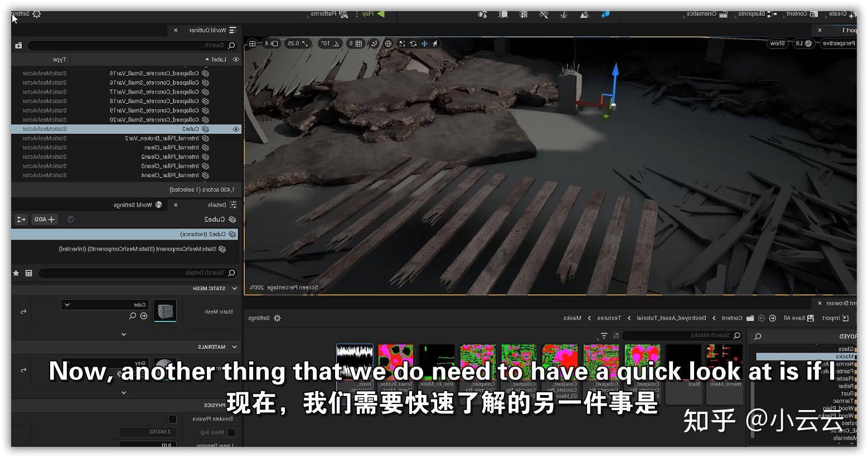
Task: Click Content Browser history back arrow
Action: click(773, 318)
